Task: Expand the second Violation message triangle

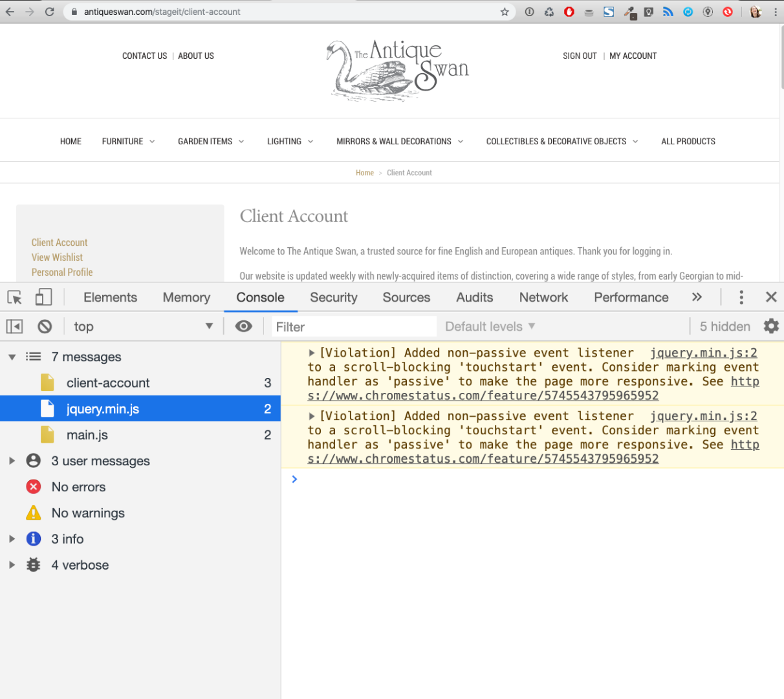Action: 312,416
